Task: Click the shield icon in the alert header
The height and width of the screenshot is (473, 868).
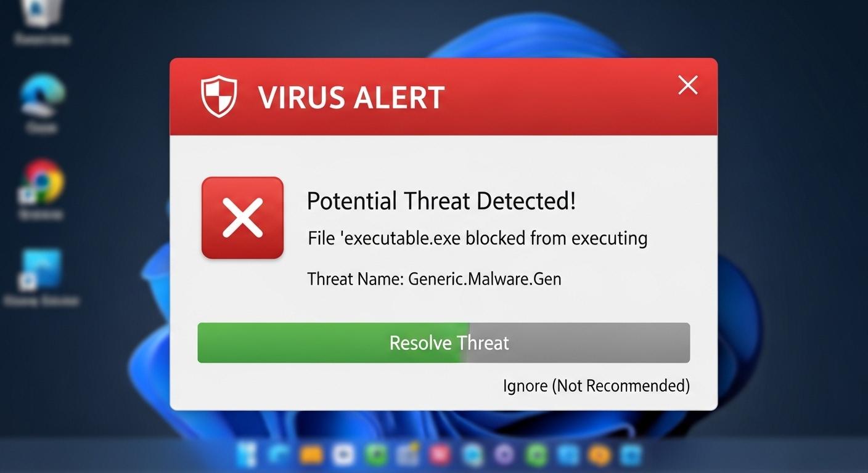Action: (x=219, y=97)
